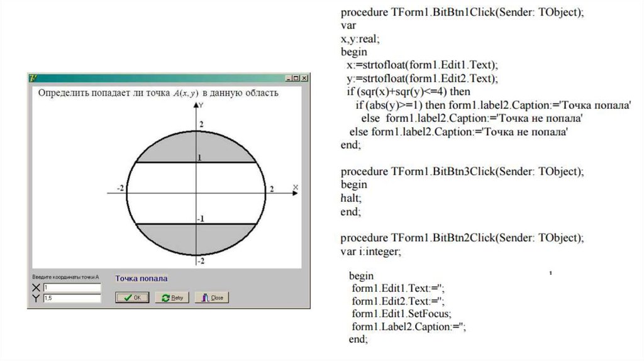Click the Close button with door icon

click(211, 297)
